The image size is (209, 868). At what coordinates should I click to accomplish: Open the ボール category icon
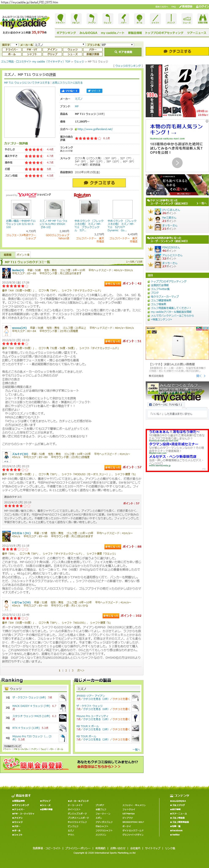coord(139,19)
